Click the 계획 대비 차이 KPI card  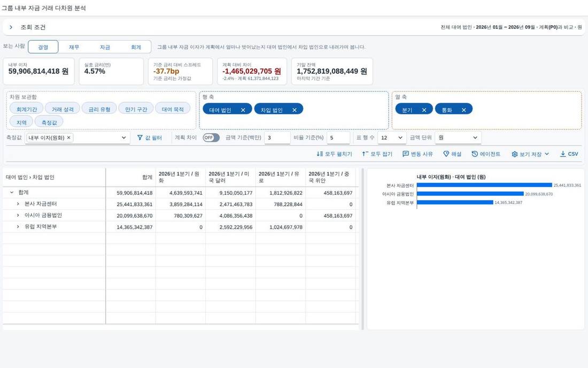(x=252, y=71)
